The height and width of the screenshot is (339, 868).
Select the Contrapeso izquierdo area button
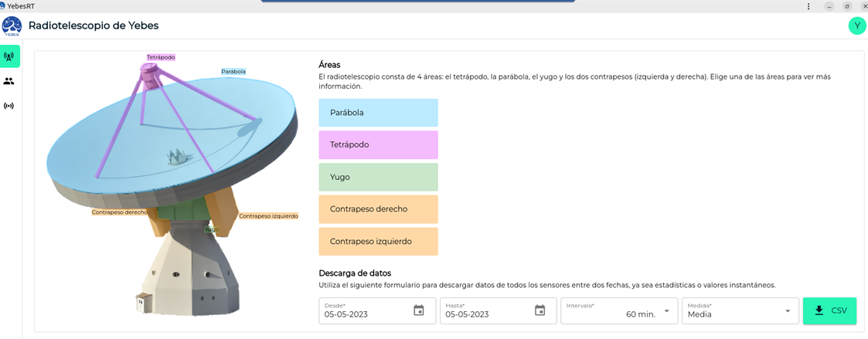(x=378, y=242)
